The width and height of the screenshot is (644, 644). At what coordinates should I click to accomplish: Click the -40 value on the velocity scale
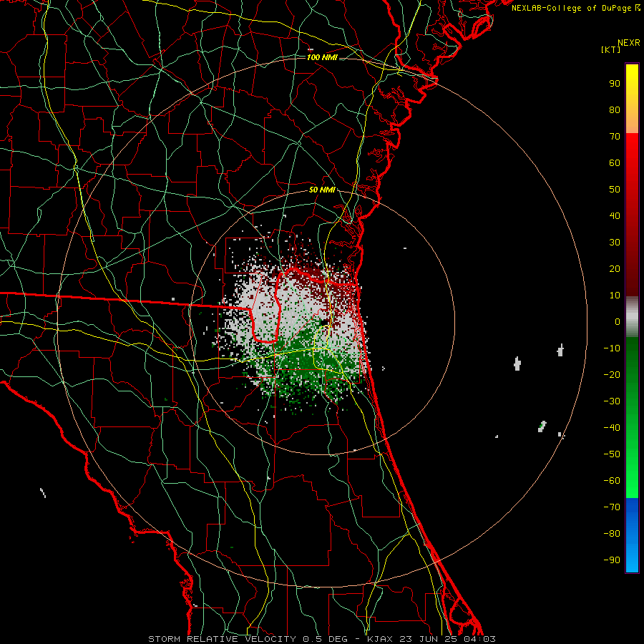(x=612, y=428)
